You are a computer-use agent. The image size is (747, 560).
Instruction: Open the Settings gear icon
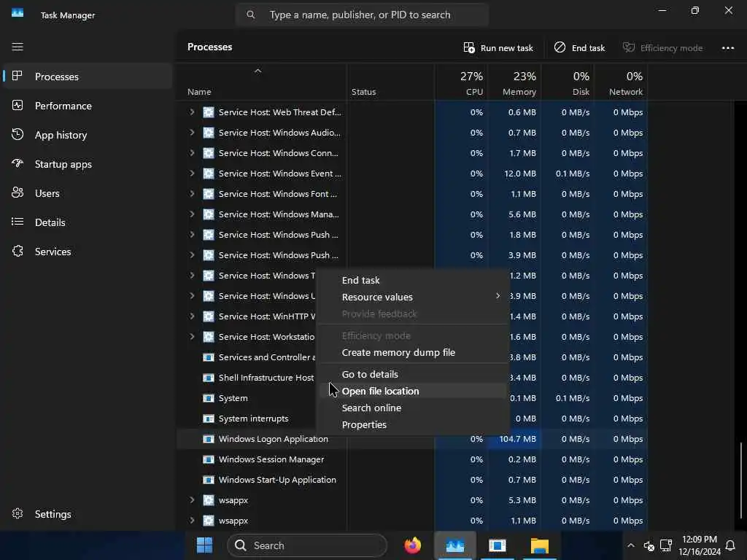(x=18, y=513)
